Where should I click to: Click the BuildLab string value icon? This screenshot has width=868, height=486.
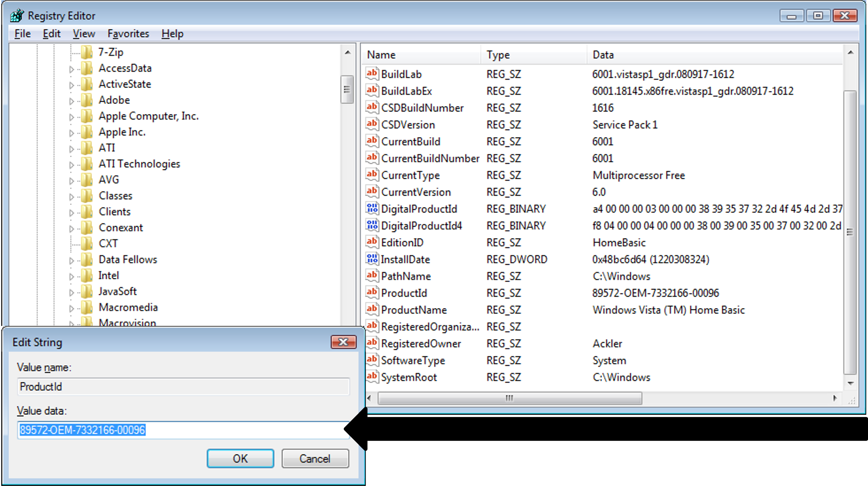click(372, 74)
